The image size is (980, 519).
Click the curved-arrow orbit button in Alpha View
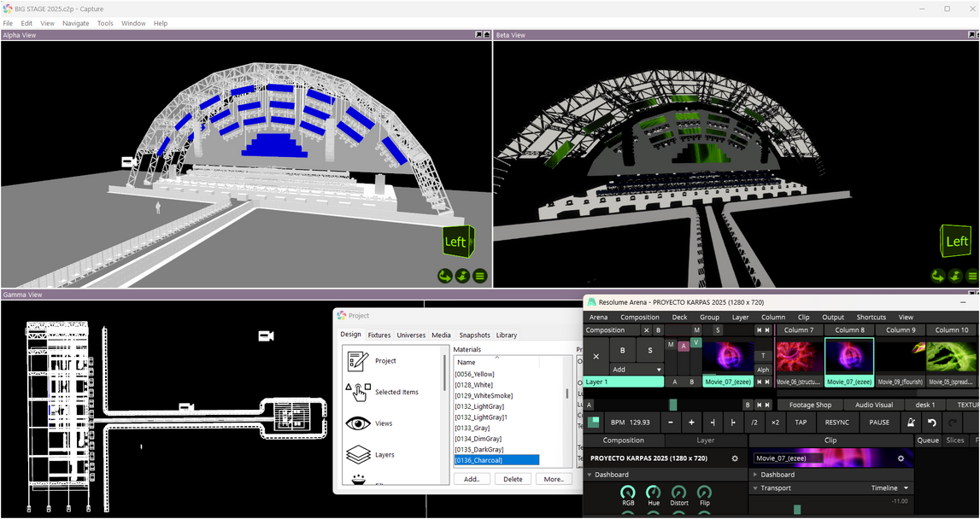coord(444,276)
